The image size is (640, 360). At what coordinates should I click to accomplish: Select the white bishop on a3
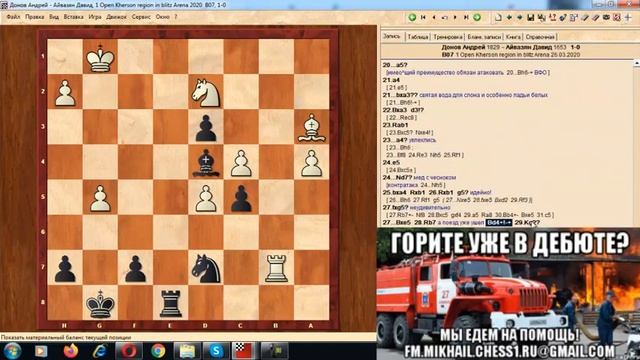[311, 127]
